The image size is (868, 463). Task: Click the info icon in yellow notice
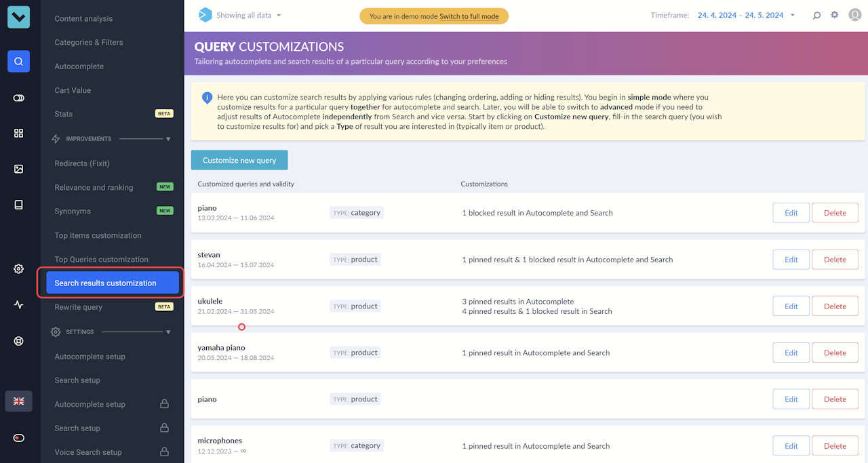(208, 98)
